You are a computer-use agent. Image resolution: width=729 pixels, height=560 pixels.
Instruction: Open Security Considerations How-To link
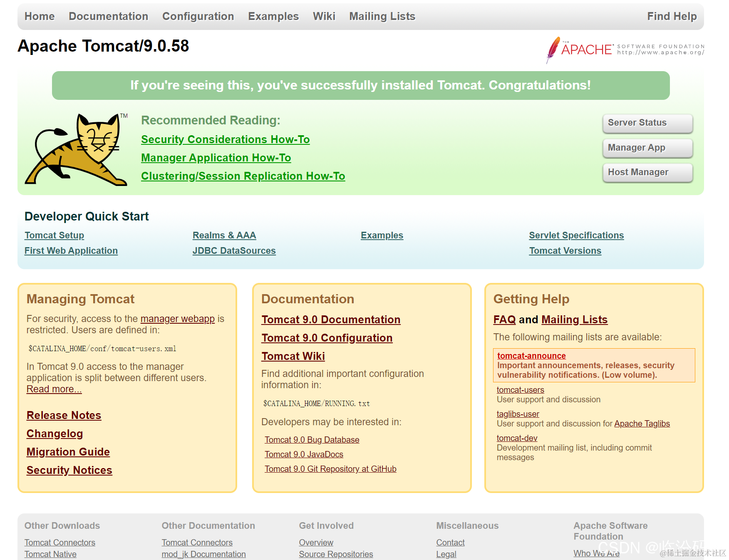point(226,139)
